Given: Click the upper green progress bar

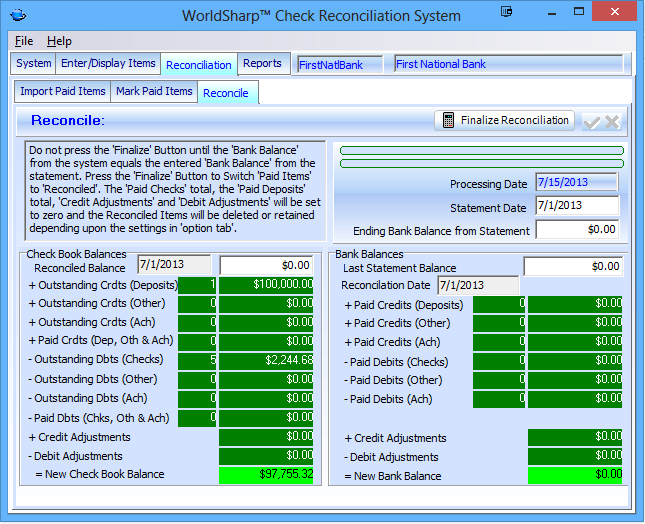Looking at the screenshot, I should [481, 151].
